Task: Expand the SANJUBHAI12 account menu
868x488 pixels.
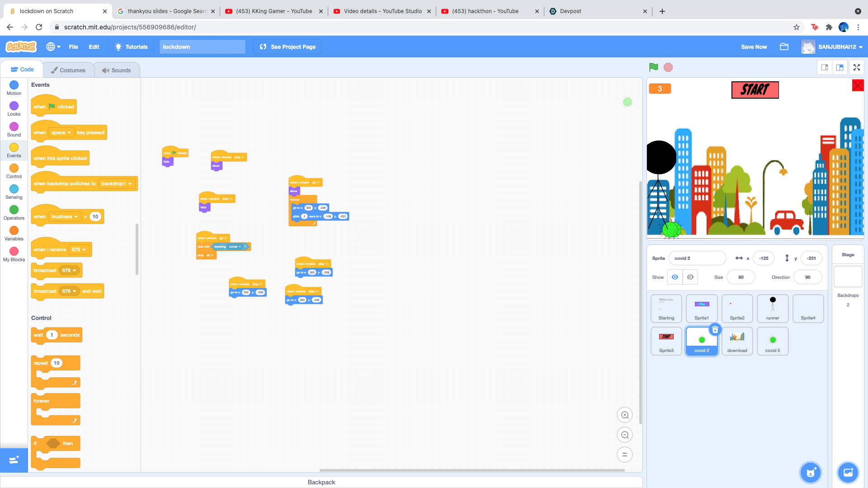Action: (837, 47)
